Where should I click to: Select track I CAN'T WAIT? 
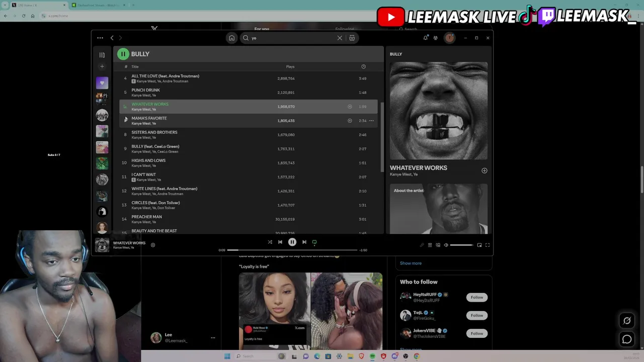pos(249,177)
